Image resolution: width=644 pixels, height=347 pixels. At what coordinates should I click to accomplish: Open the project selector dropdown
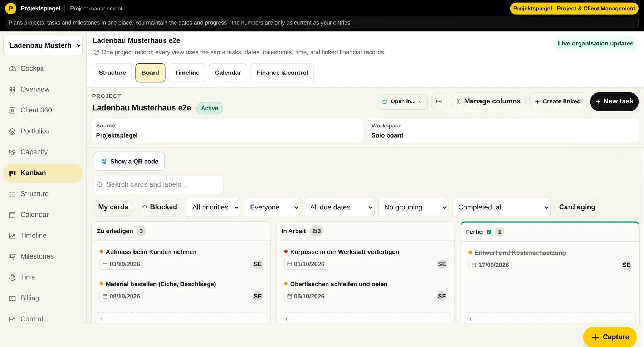(x=43, y=45)
